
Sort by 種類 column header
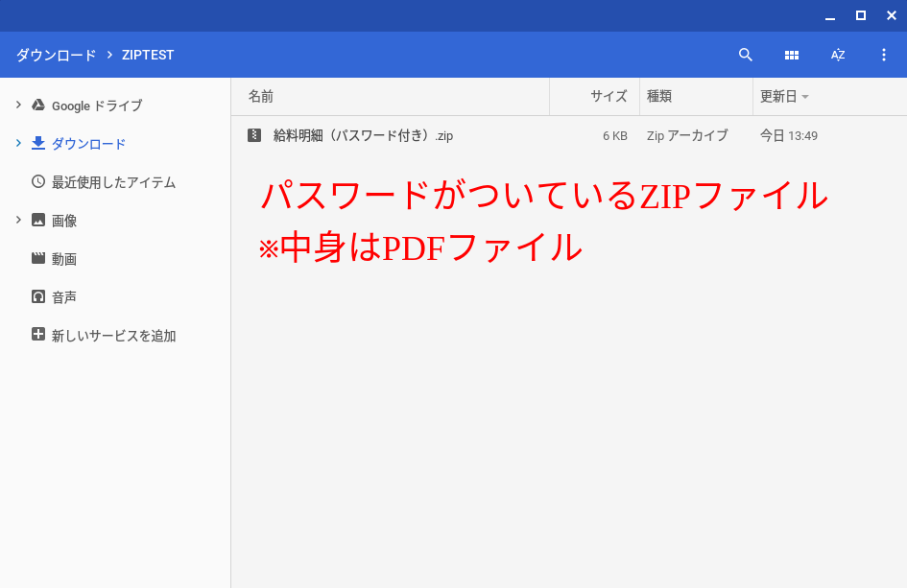pyautogui.click(x=697, y=97)
